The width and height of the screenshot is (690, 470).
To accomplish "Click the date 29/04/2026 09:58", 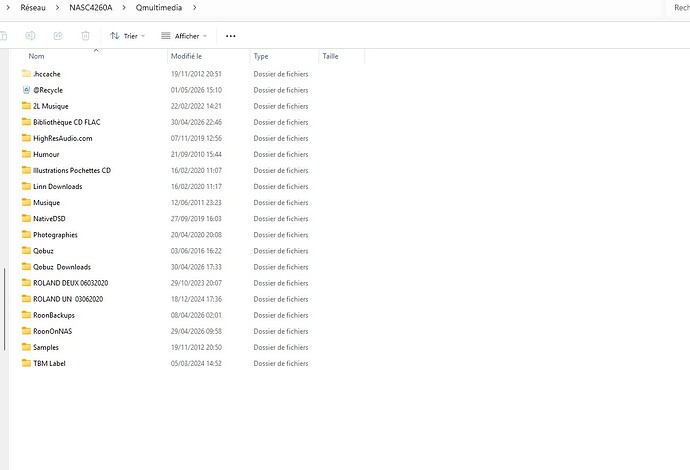I will pyautogui.click(x=196, y=331).
